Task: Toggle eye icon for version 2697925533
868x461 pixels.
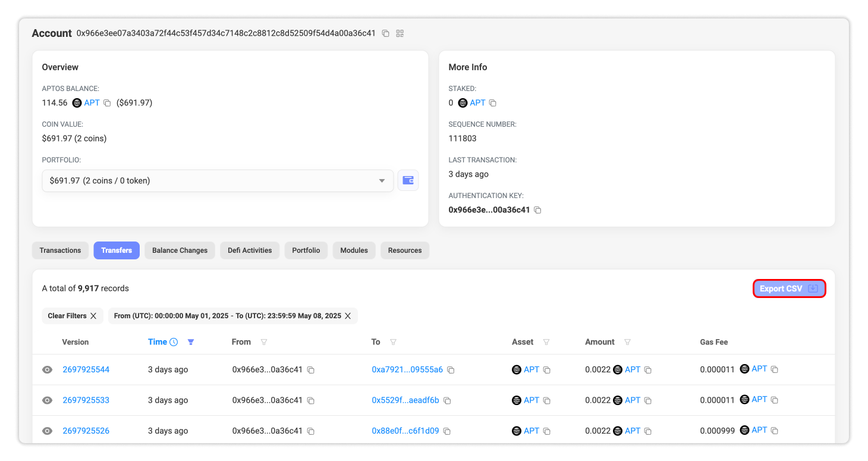Action: tap(48, 400)
